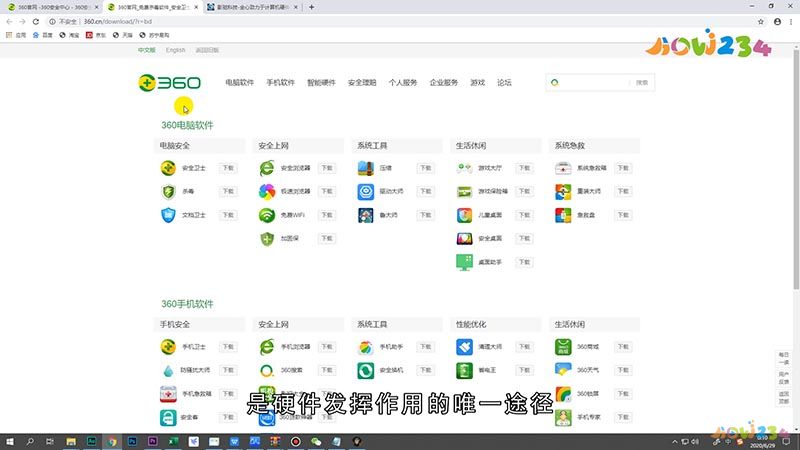Click the 安全桌面 icon
The image size is (800, 450).
pyautogui.click(x=464, y=238)
